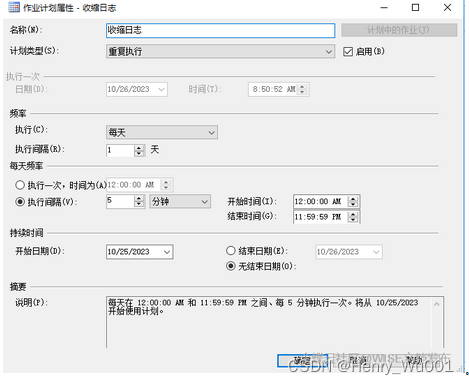
Task: Click the window title bar icon
Action: pos(14,7)
